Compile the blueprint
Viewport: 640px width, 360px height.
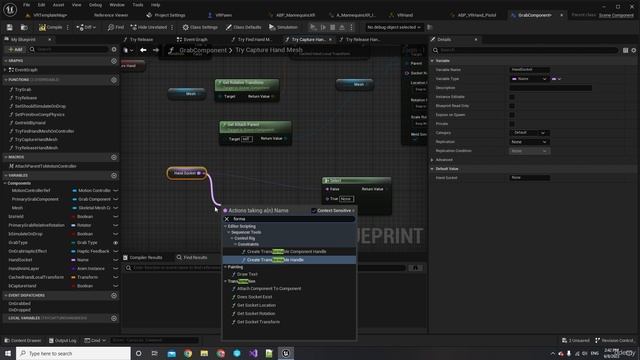click(x=51, y=27)
